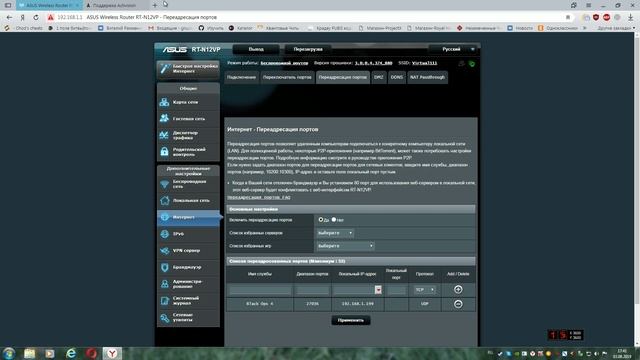Click the Применить apply button
The width and height of the screenshot is (640, 360).
[351, 320]
